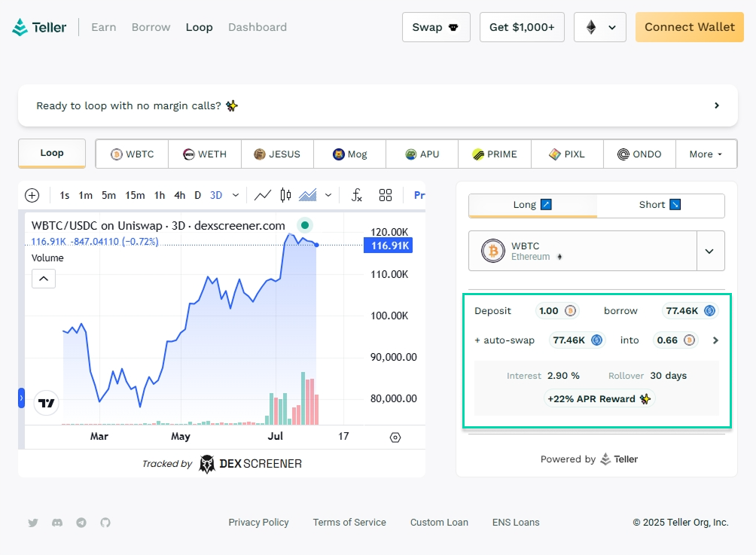Open the indicators fx icon

pos(356,195)
